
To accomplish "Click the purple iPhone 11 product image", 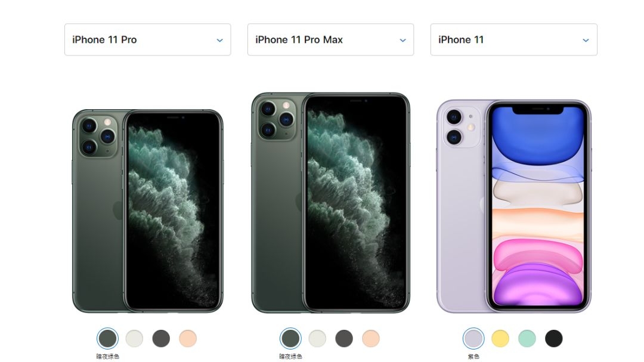I will coord(514,206).
